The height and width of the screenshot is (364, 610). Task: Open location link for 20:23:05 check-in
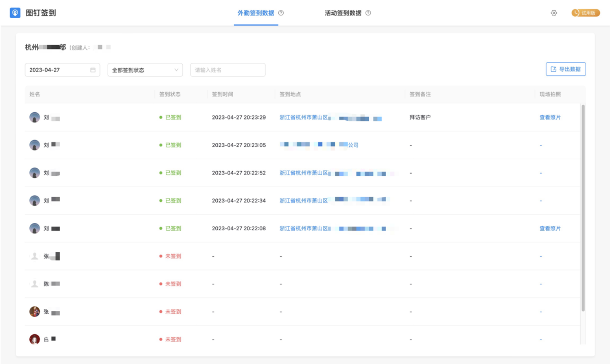[x=319, y=145]
